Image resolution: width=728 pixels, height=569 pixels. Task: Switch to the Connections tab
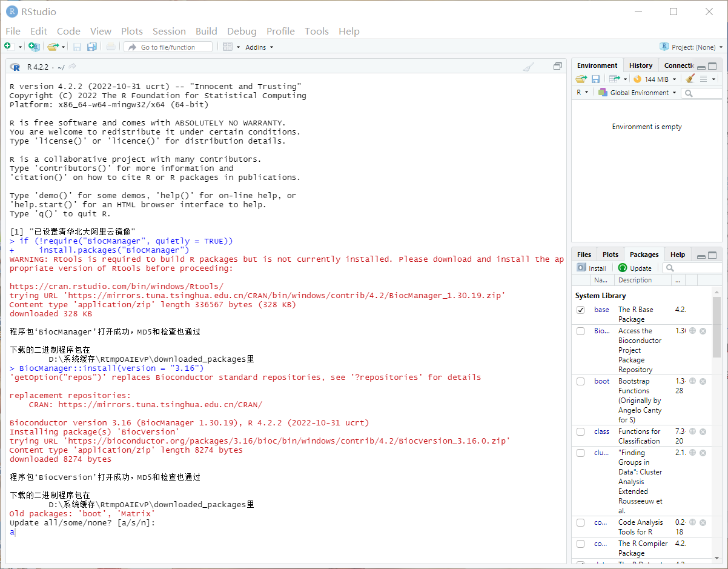point(679,65)
